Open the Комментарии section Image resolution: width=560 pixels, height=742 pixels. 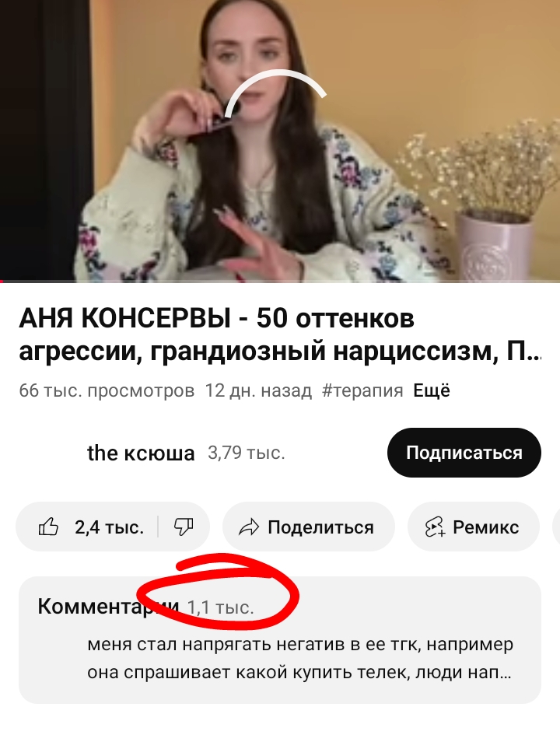(280, 640)
